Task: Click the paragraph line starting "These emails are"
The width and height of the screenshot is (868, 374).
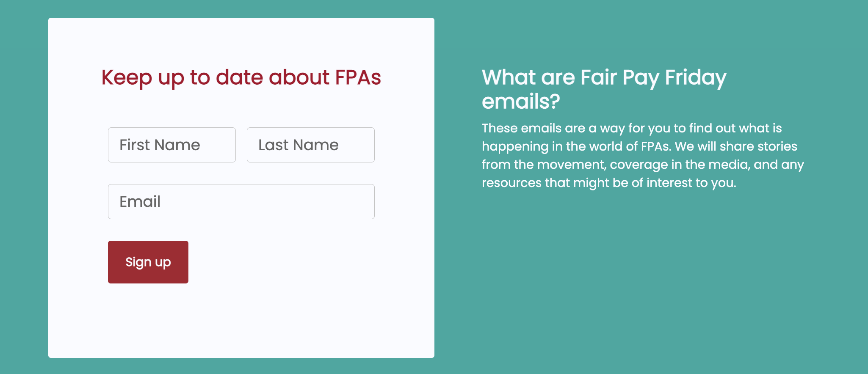Action: (x=631, y=128)
